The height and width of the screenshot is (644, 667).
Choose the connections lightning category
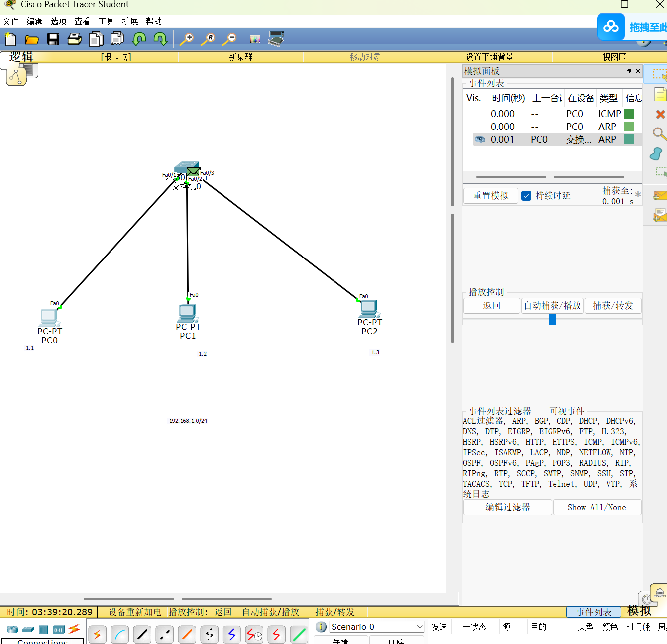click(x=74, y=629)
